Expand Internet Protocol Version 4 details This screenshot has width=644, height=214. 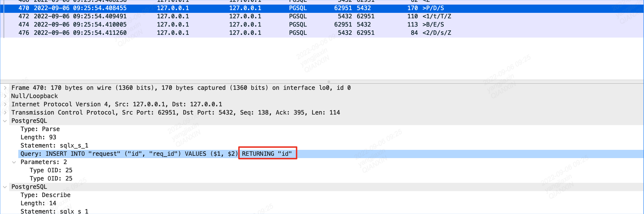[5, 104]
